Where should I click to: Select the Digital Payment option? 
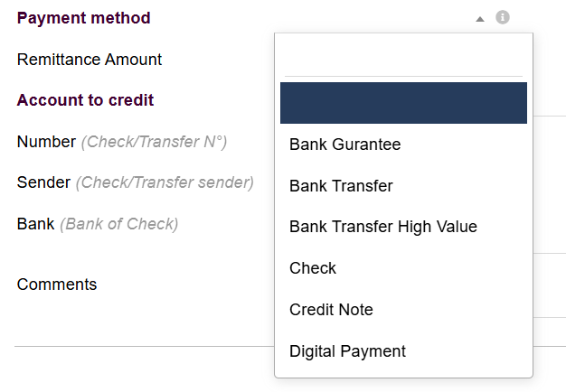click(x=347, y=351)
